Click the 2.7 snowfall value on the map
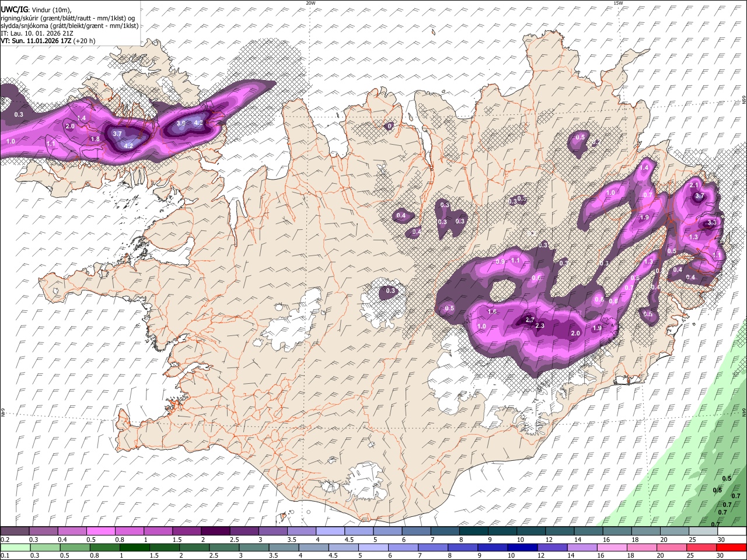This screenshot has width=747, height=560. [530, 320]
